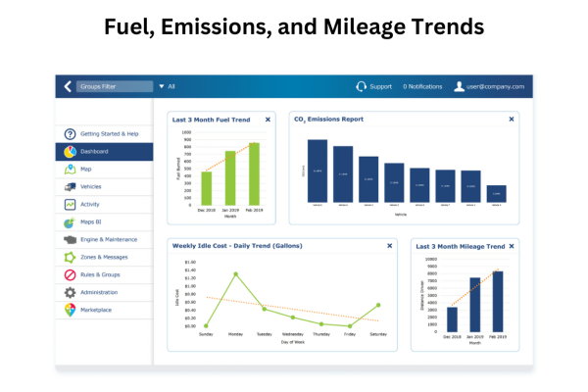Select the Vehicles truck icon
This screenshot has height=392, width=588.
70,186
